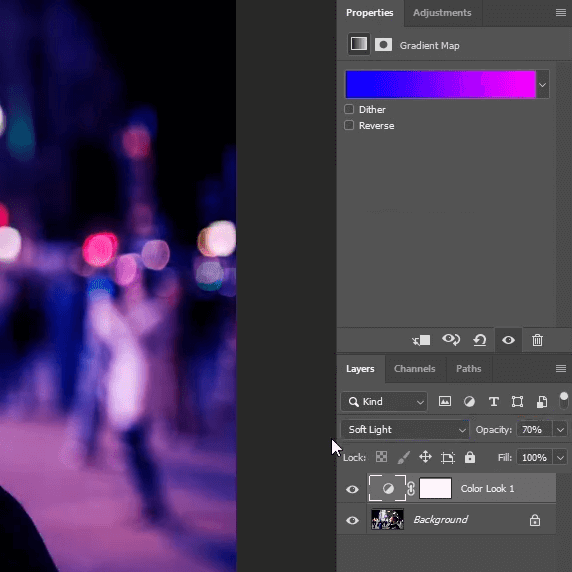The image size is (572, 572).
Task: Select the Color Look 1 mask thumbnail
Action: 436,488
